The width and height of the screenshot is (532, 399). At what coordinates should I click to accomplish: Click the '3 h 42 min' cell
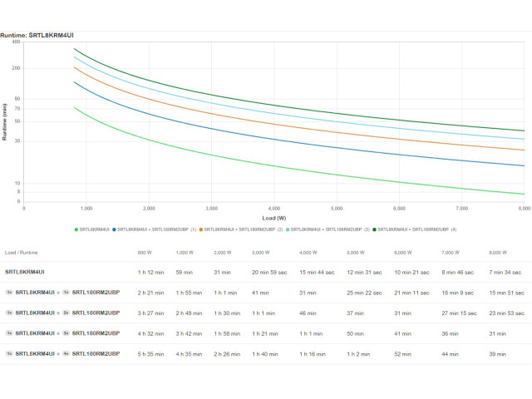[x=189, y=333]
